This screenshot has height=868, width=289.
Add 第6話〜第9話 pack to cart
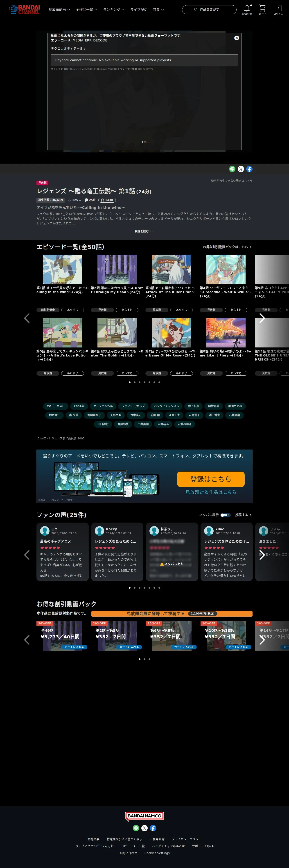pos(184,647)
